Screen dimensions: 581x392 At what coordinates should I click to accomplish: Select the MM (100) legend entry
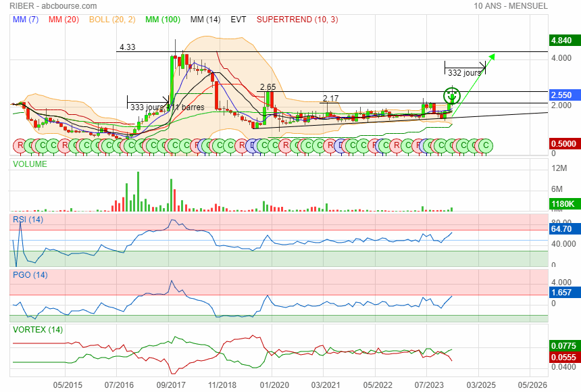click(x=163, y=20)
